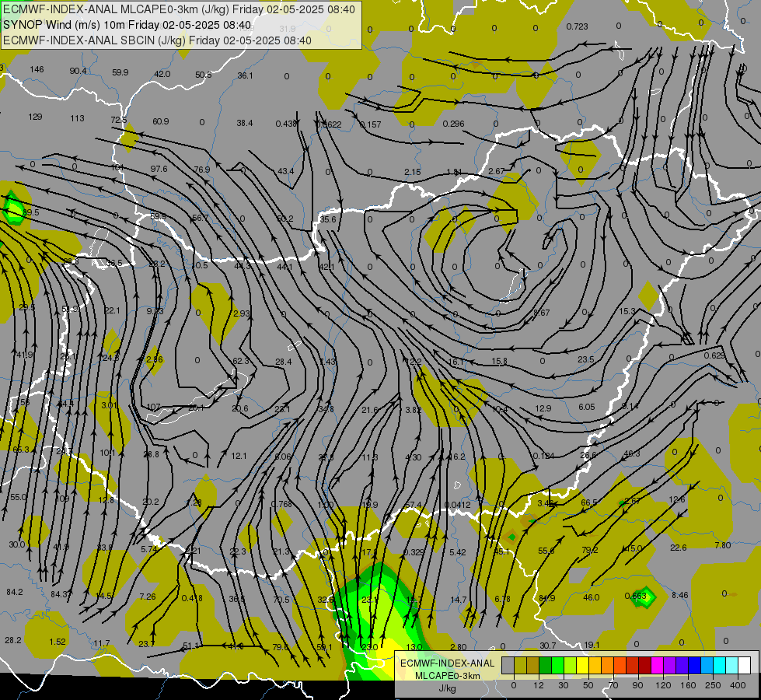Click the map value '2.67' near the border
The image size is (761, 700).
tap(497, 171)
